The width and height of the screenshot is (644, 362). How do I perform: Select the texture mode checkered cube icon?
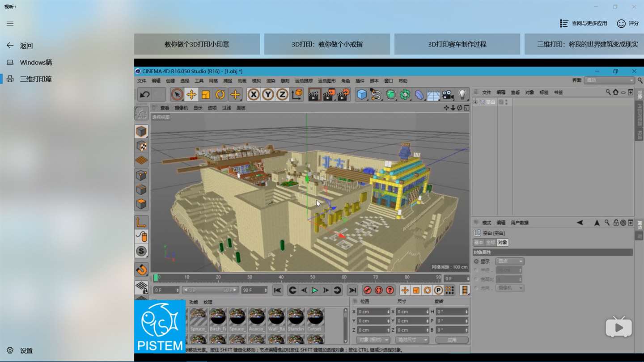tap(141, 146)
